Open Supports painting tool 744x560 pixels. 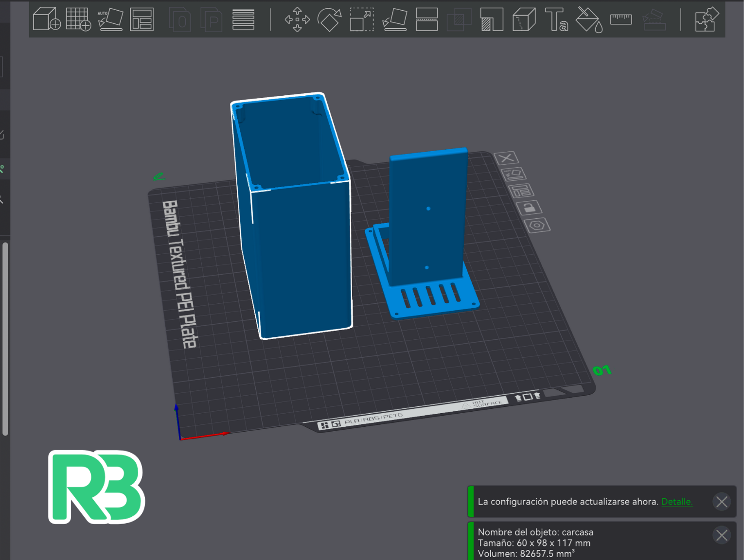tap(492, 19)
